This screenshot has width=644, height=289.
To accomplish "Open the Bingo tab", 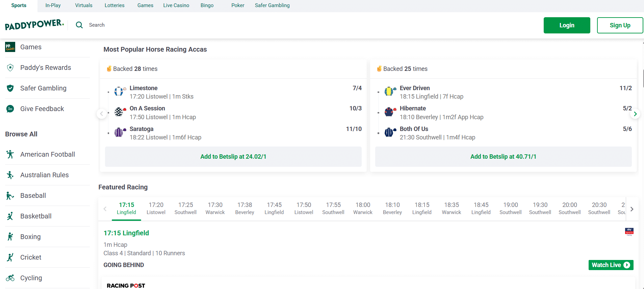I will (x=207, y=5).
